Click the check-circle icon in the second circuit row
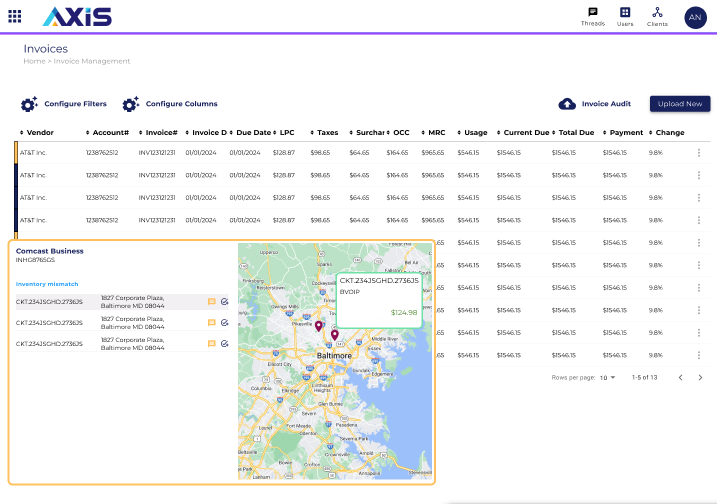This screenshot has height=504, width=717. (x=225, y=323)
